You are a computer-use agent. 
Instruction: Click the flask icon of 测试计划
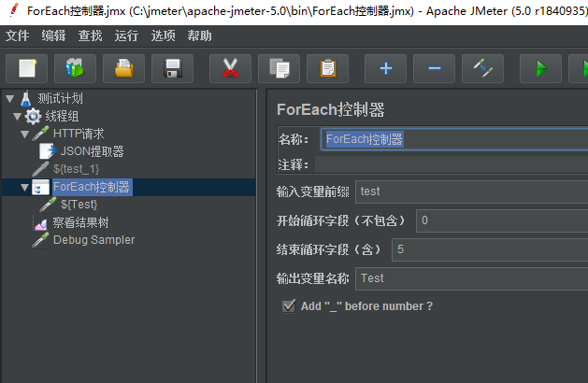point(25,99)
